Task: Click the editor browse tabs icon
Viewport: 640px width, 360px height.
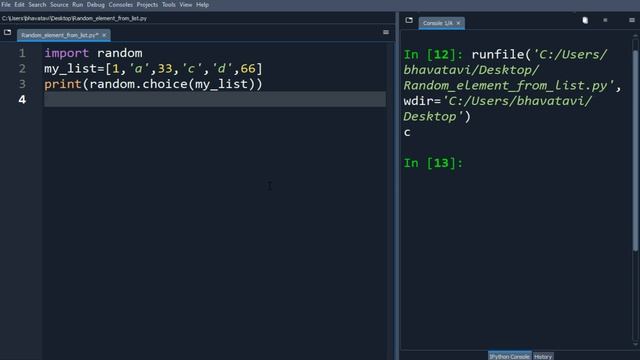Action: tap(7, 32)
